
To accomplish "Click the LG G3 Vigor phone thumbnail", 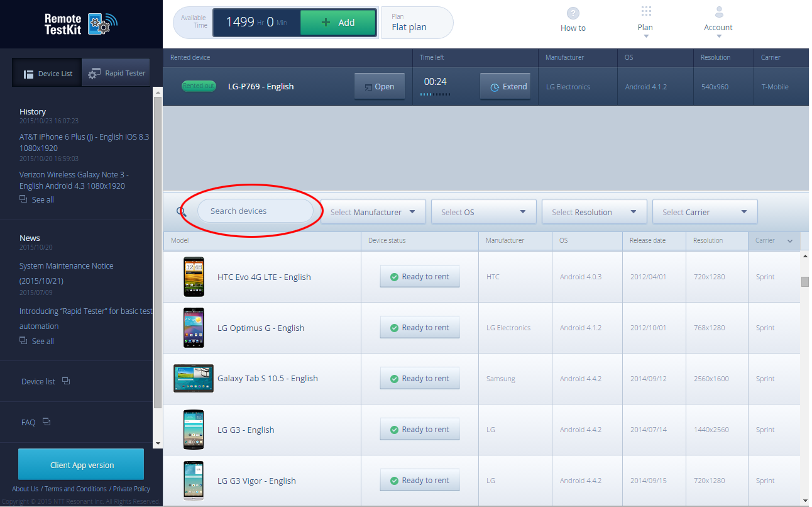I will pyautogui.click(x=194, y=481).
